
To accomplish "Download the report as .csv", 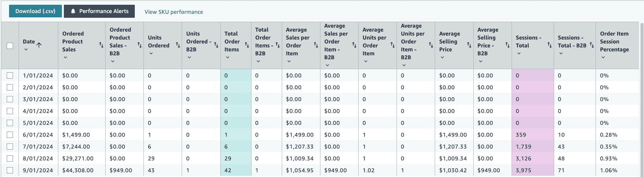I will pyautogui.click(x=35, y=11).
